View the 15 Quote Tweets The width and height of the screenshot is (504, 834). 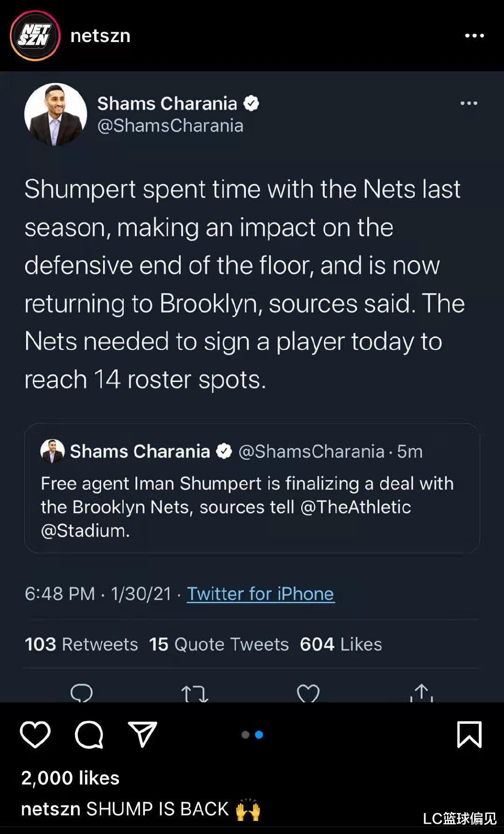pos(219,644)
